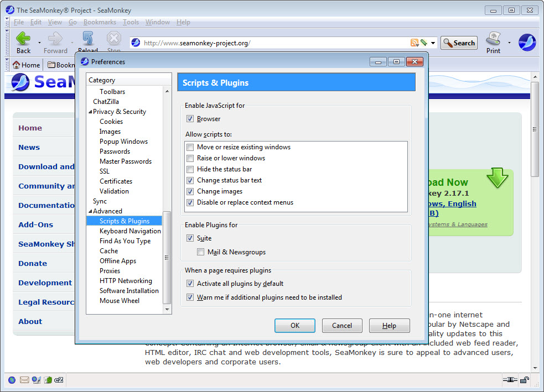
Task: Click the Forward arrow icon in browser toolbar
Action: (x=55, y=38)
